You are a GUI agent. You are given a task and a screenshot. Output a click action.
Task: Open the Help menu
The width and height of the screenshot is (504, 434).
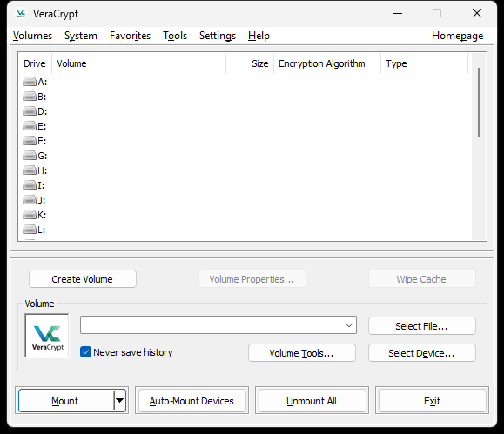259,36
